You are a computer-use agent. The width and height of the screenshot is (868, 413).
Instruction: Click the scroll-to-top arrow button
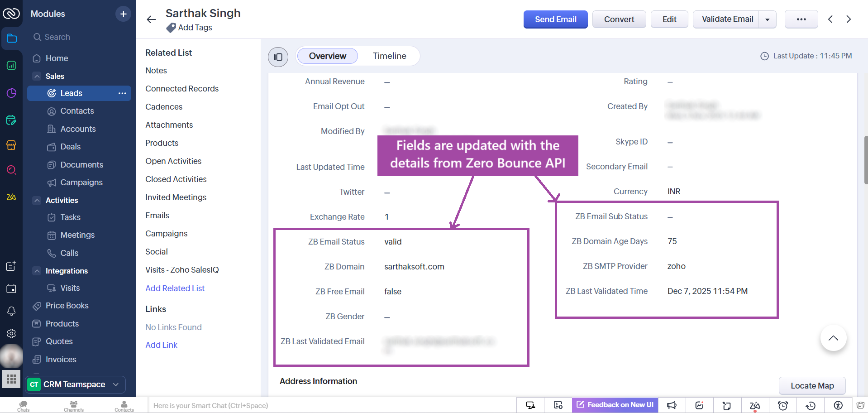tap(833, 338)
